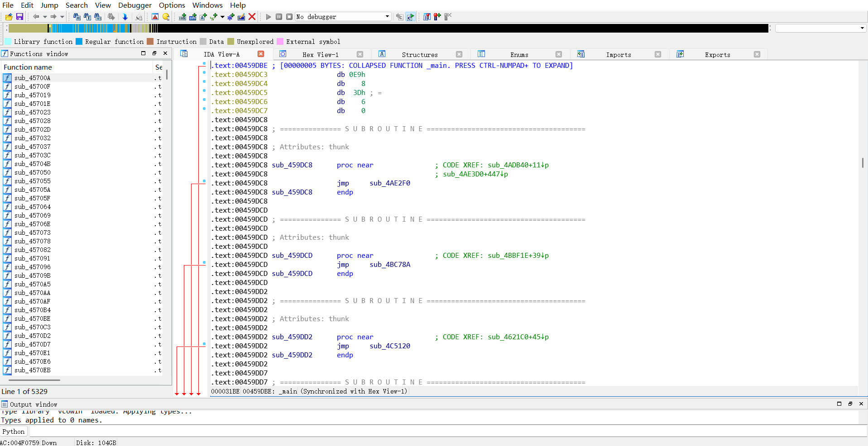
Task: Click the yellow circle toolbar icon
Action: pyautogui.click(x=166, y=17)
